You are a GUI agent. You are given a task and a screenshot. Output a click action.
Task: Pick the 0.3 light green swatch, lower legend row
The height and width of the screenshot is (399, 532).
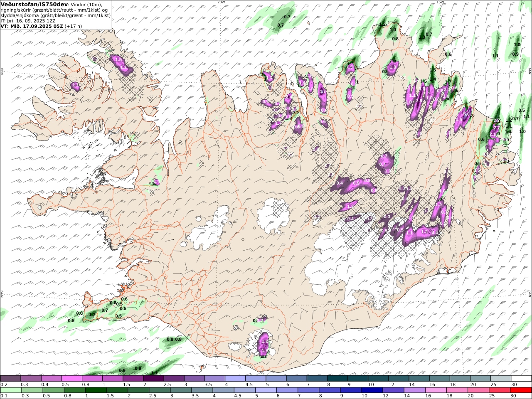point(32,390)
